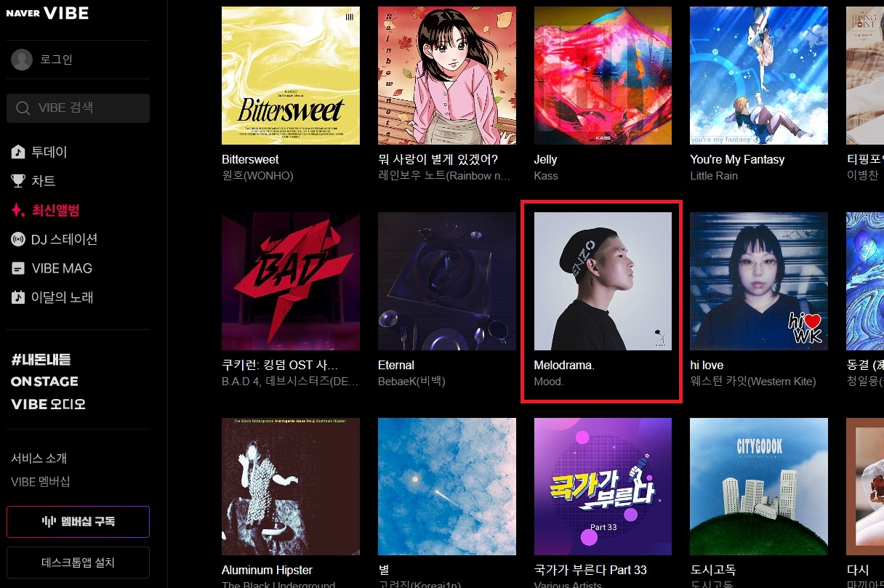Click the profile avatar icon beside 로그인

(22, 60)
